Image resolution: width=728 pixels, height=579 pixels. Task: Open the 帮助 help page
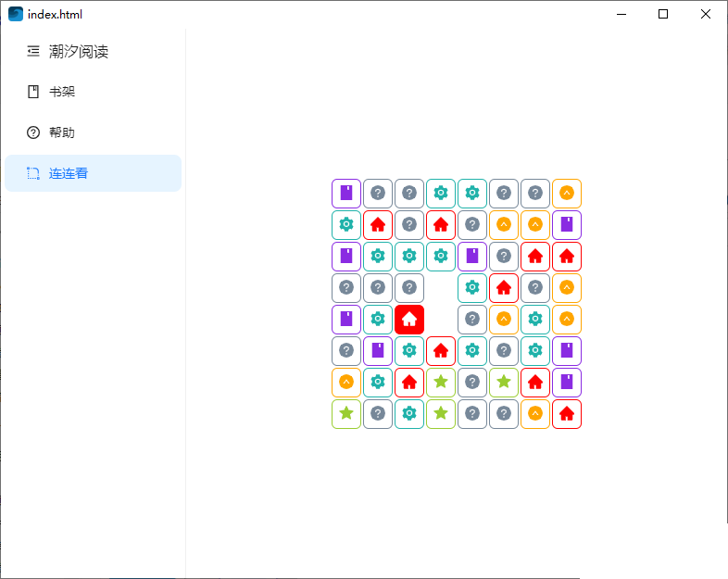pos(93,132)
